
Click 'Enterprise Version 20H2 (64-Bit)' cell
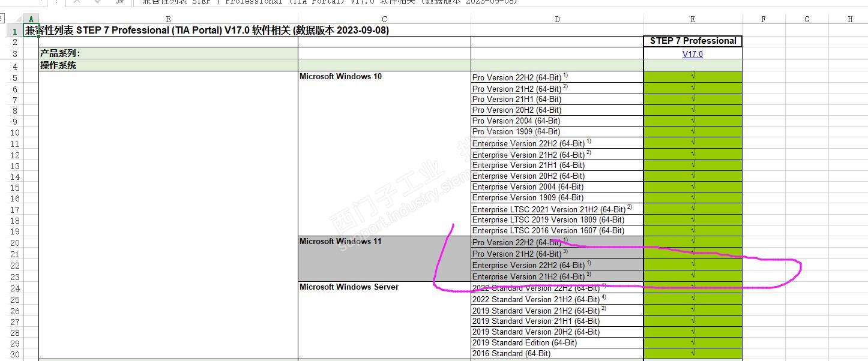[x=557, y=176]
